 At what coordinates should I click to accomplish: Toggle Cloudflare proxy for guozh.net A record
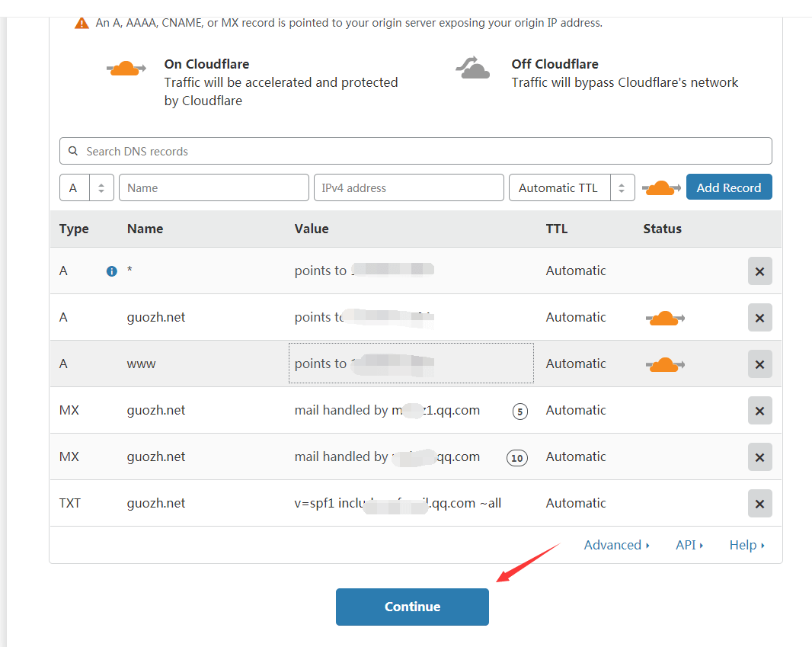point(664,318)
